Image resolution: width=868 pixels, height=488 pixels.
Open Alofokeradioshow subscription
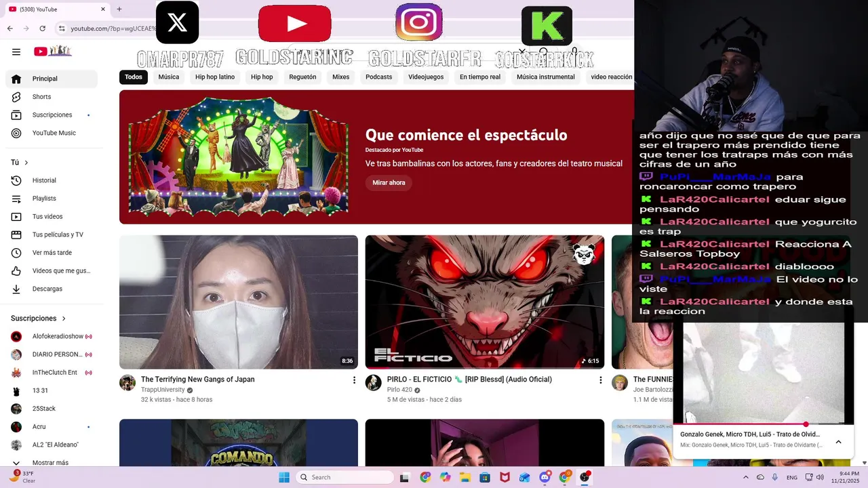[x=52, y=337]
